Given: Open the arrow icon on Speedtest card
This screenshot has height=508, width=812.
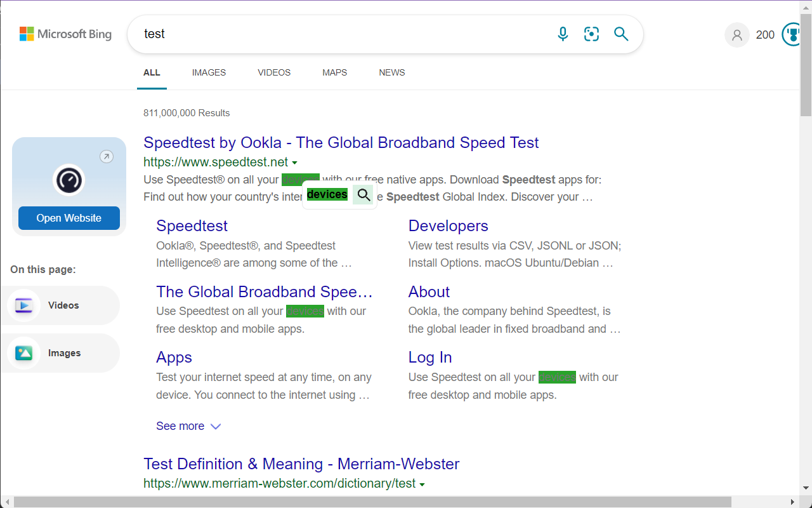Looking at the screenshot, I should [107, 156].
